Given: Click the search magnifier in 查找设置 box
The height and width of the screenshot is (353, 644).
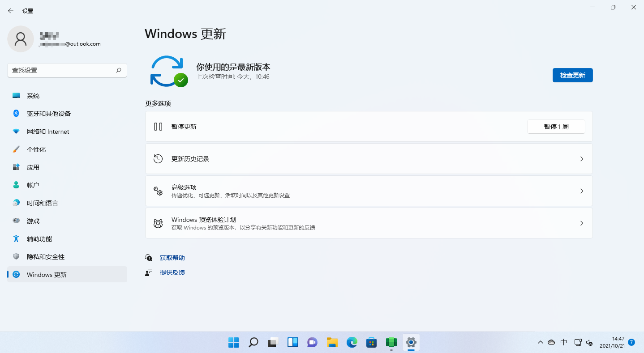Looking at the screenshot, I should 119,70.
